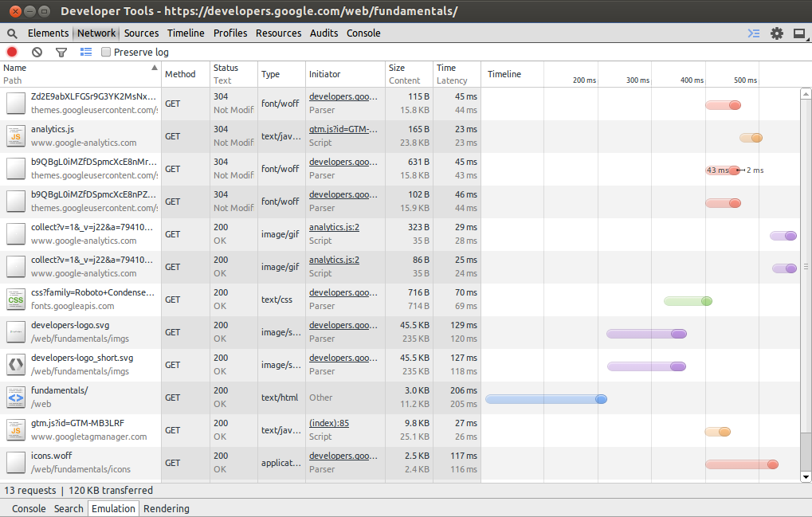812x517 pixels.
Task: Open the filter funnel icon
Action: 61,52
